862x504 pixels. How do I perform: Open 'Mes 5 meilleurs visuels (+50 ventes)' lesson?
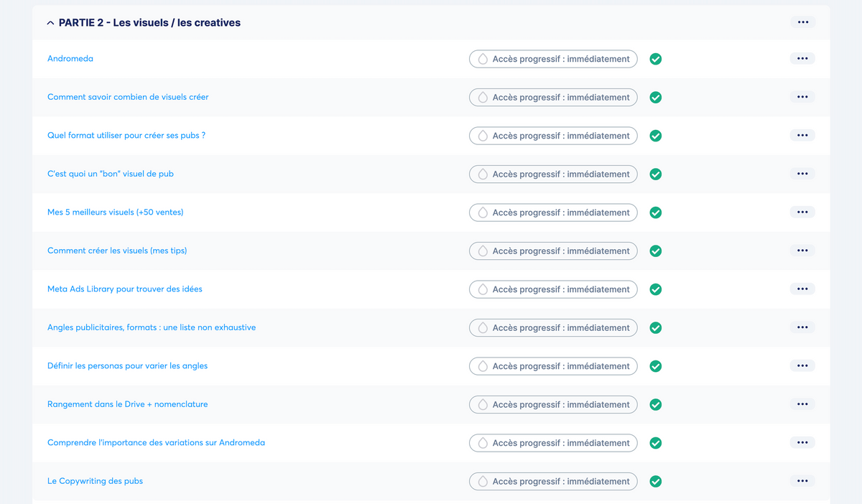point(116,213)
